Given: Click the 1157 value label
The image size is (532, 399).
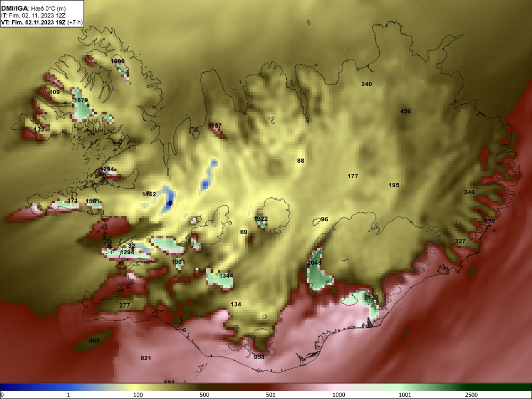Looking at the screenshot, I should 215,126.
